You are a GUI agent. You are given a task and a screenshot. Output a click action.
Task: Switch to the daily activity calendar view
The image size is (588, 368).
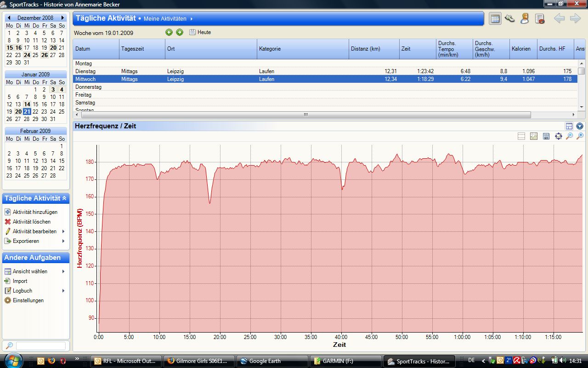(x=495, y=18)
